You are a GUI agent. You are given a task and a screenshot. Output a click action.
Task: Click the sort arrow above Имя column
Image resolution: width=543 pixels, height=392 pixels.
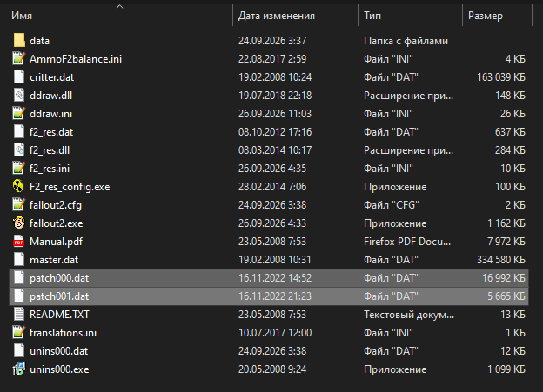point(119,6)
